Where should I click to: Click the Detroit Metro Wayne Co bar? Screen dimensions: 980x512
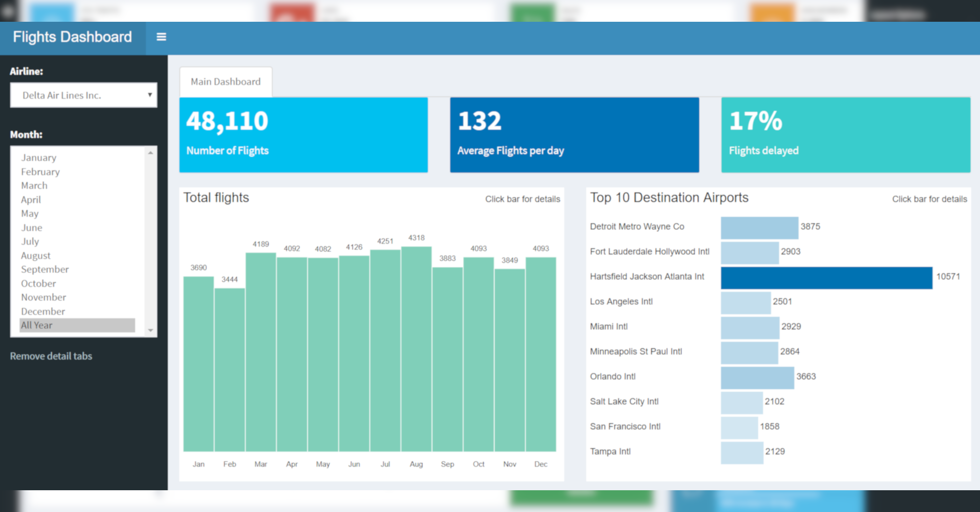pos(759,228)
